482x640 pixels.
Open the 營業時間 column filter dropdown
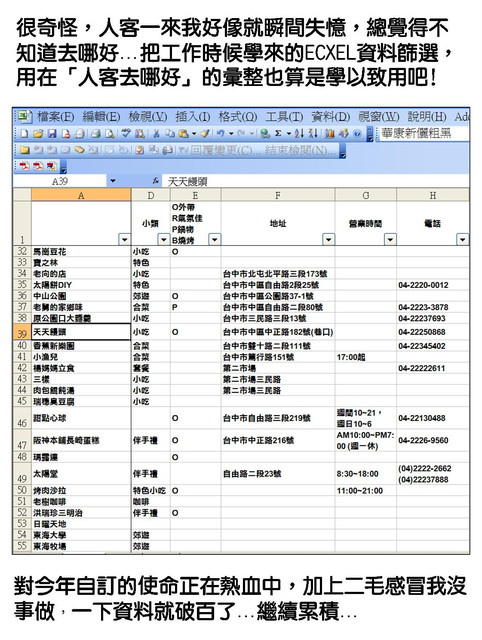coord(390,239)
